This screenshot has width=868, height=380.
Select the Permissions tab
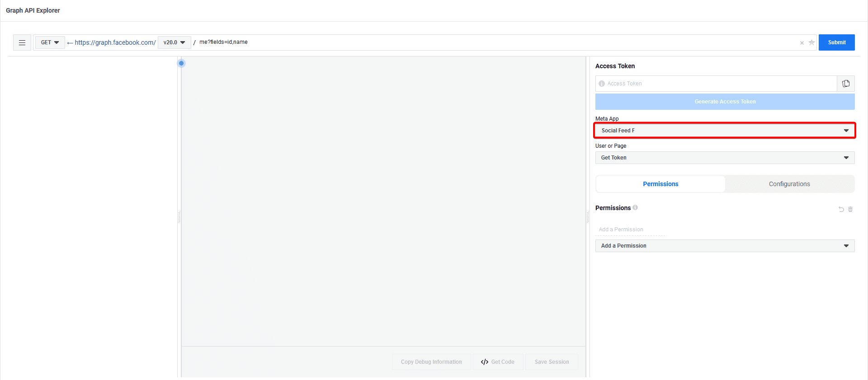[x=660, y=184]
